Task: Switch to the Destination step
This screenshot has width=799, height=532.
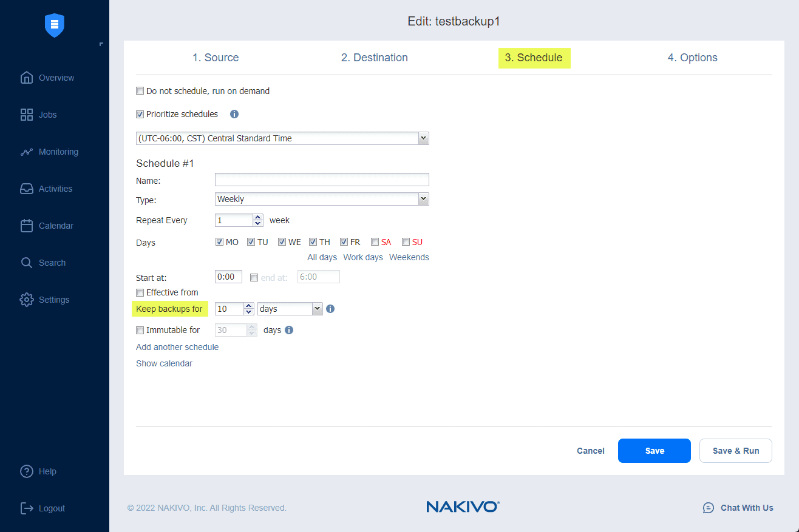Action: [374, 58]
